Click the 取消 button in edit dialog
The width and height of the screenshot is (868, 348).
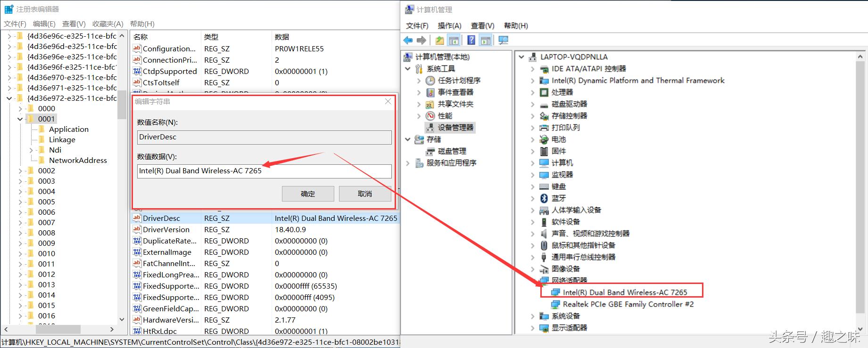point(364,194)
